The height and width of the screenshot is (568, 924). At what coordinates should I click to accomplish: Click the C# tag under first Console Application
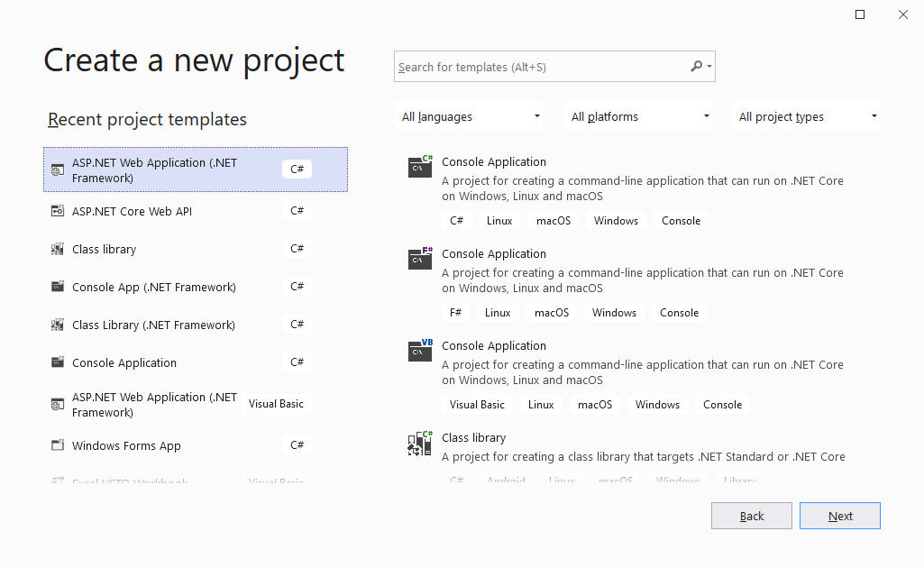457,221
